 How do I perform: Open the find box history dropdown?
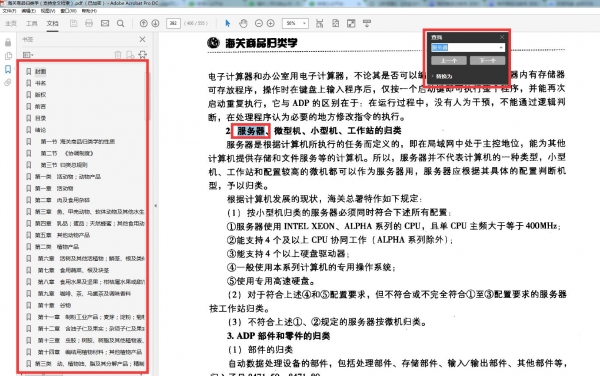(x=501, y=47)
